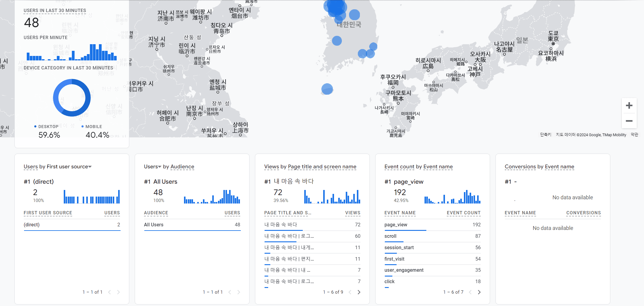Zoom out of the map with minus button
The width and height of the screenshot is (644, 306).
pyautogui.click(x=629, y=121)
